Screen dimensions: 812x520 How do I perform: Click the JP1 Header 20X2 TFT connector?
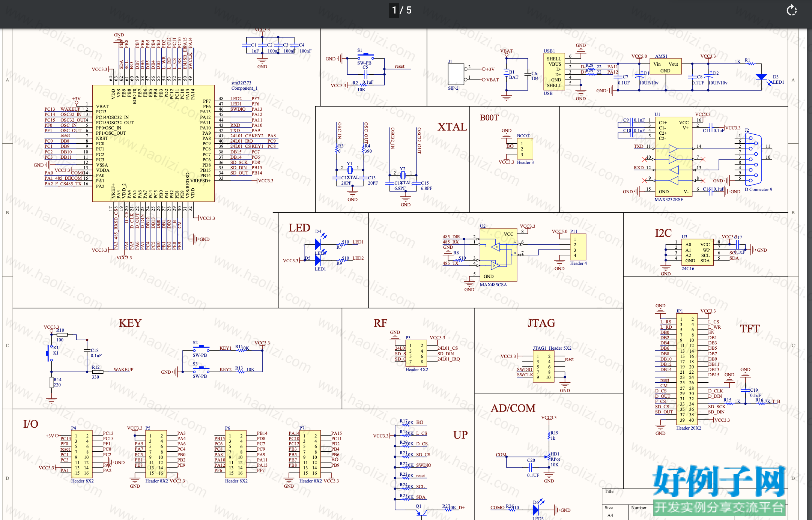tap(687, 369)
